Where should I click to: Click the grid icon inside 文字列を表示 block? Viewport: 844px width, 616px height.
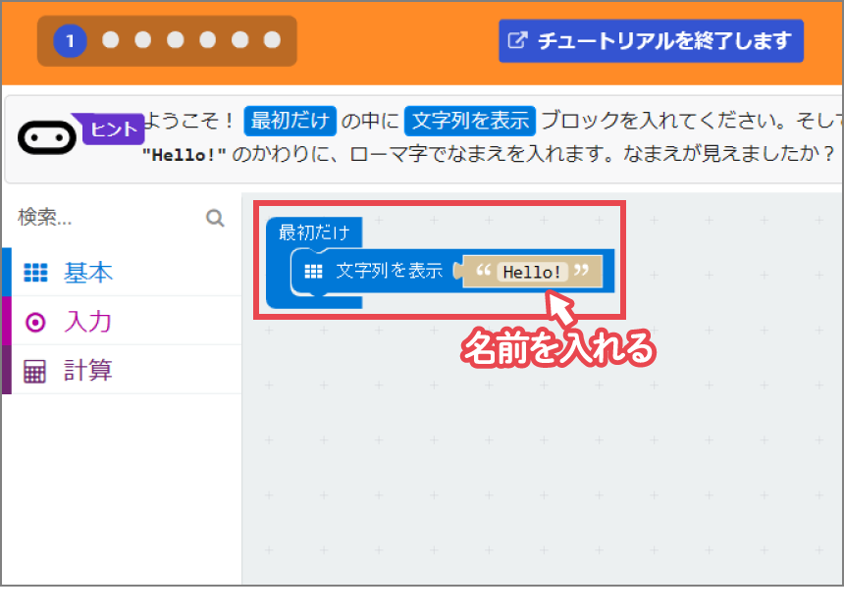(x=312, y=273)
